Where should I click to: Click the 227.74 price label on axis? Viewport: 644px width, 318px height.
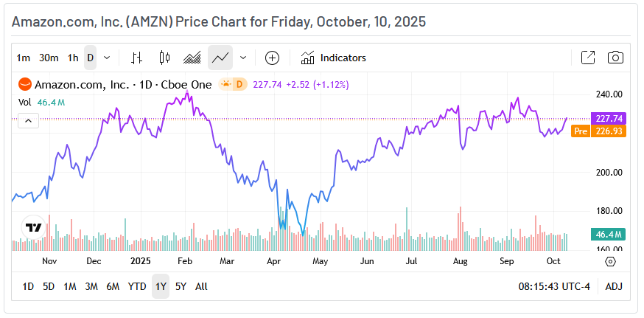(609, 118)
